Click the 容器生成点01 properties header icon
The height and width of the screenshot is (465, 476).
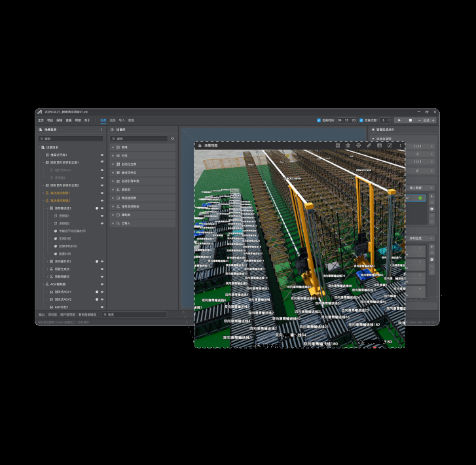pos(373,130)
